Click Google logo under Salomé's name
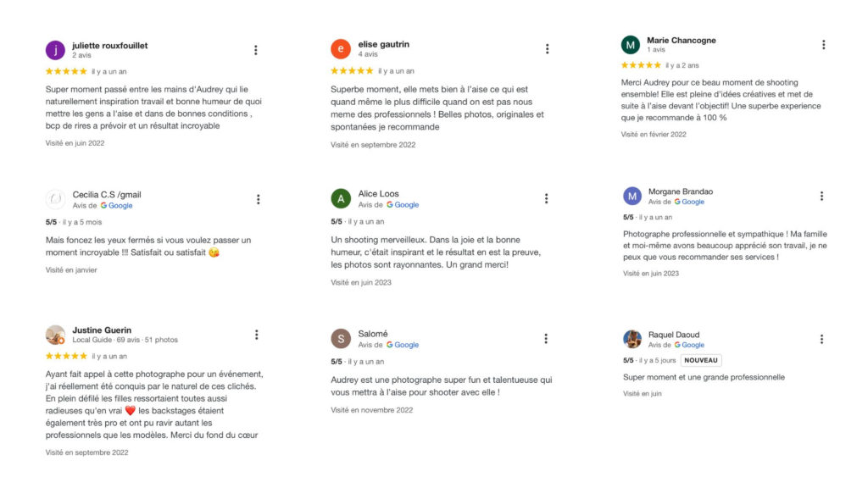 (x=403, y=345)
